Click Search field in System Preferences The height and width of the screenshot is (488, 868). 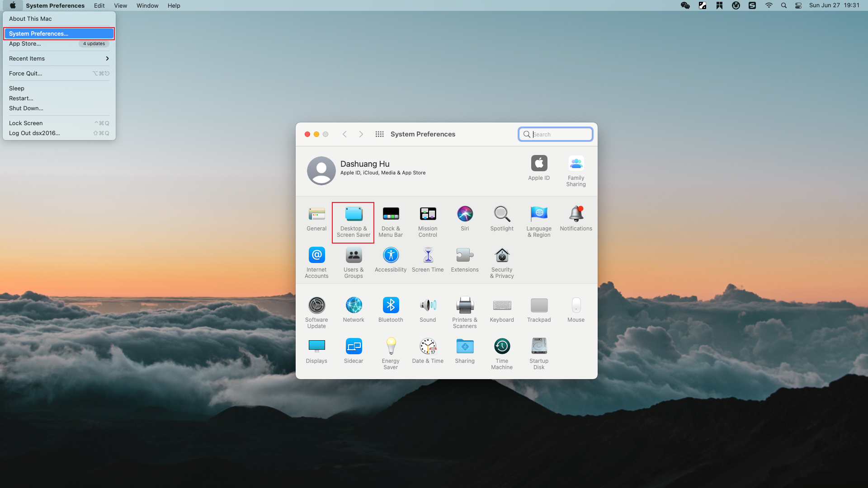(555, 134)
